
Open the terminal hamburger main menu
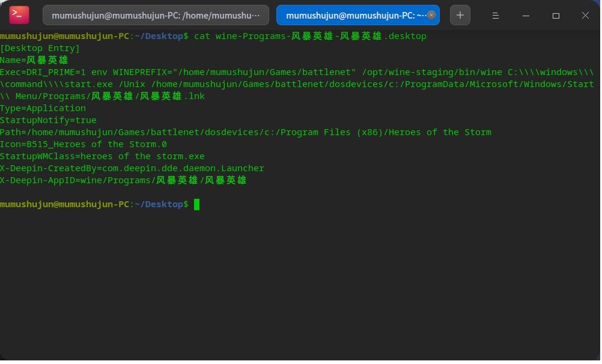[x=494, y=16]
